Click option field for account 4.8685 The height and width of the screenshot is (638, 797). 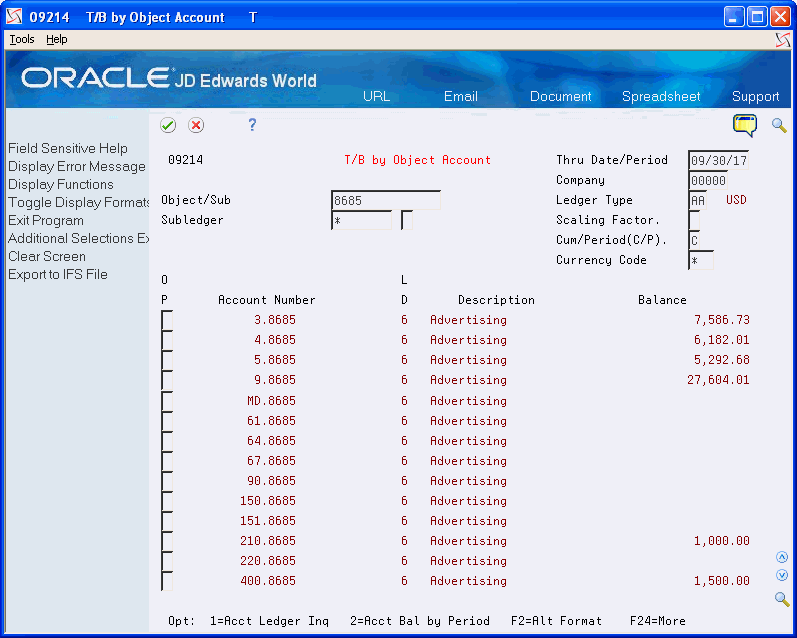167,340
